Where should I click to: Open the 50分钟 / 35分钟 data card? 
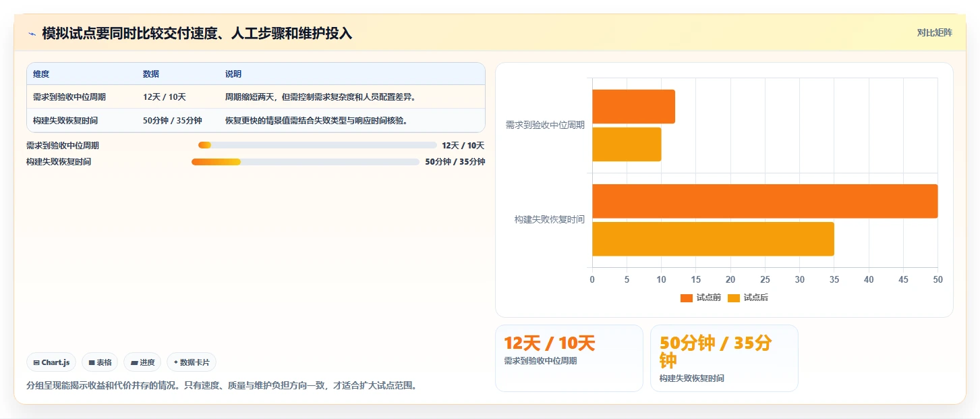(724, 358)
